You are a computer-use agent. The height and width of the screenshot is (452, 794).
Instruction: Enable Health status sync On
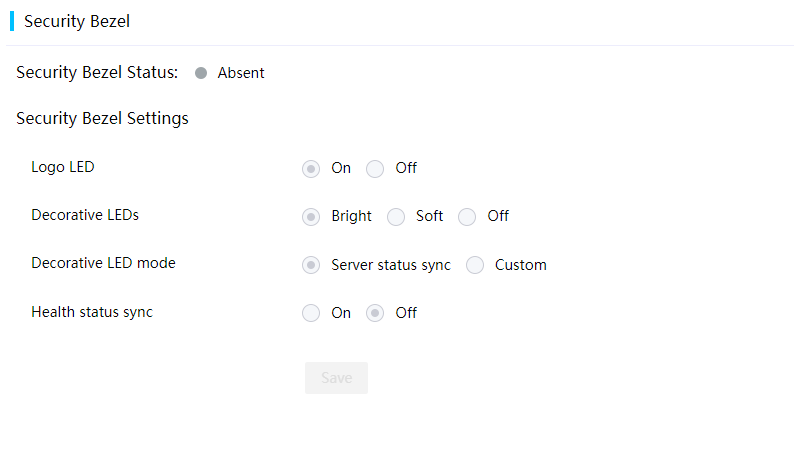click(311, 313)
